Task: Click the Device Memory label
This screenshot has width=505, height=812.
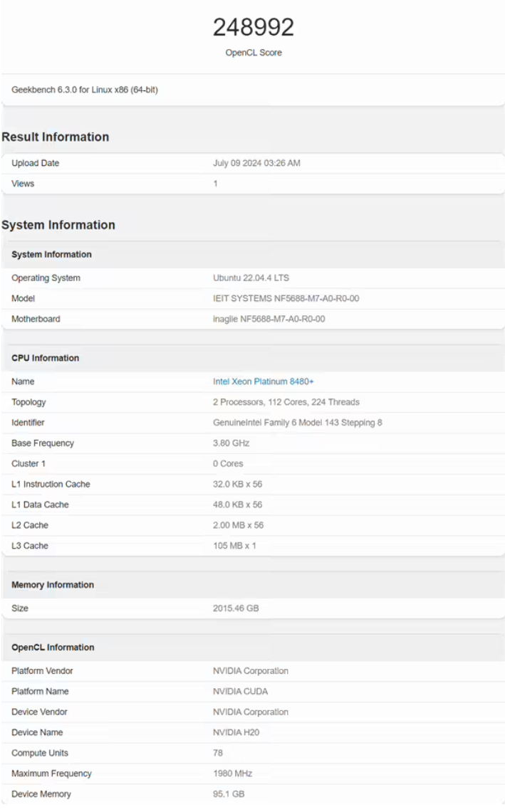Action: tap(41, 794)
